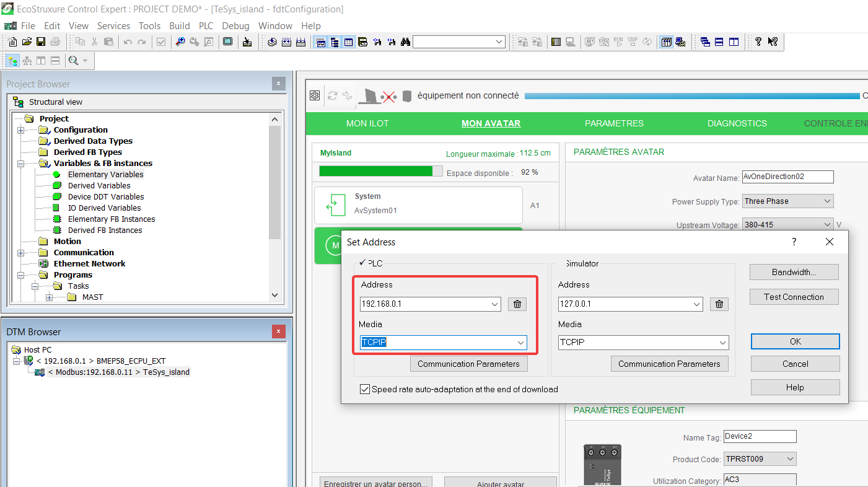Collapse the Variables & FB instances node
Image resolution: width=868 pixels, height=487 pixels.
coord(21,164)
